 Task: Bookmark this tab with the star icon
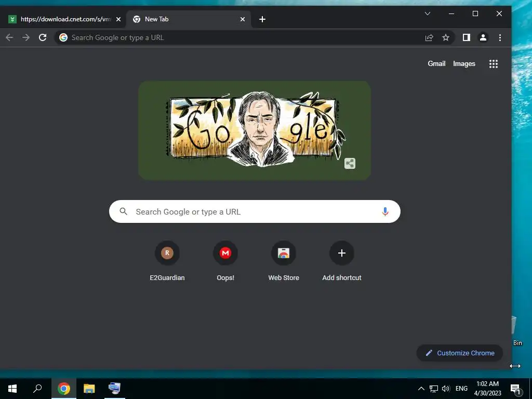446,37
